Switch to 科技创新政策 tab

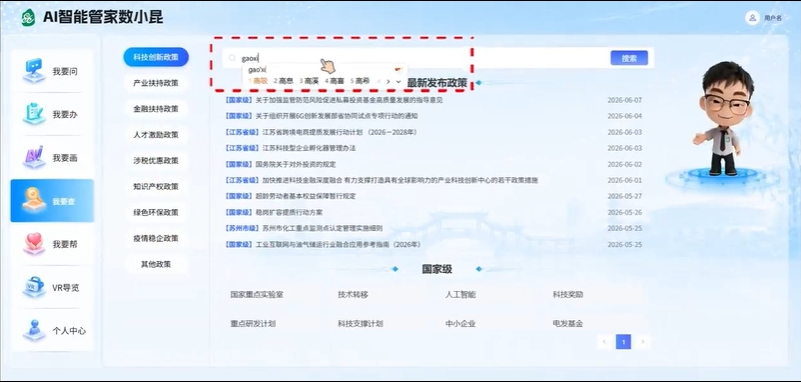pos(156,57)
